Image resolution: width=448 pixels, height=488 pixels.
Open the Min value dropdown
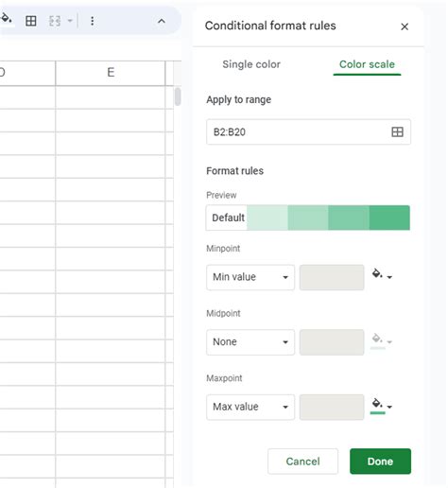[x=250, y=277]
